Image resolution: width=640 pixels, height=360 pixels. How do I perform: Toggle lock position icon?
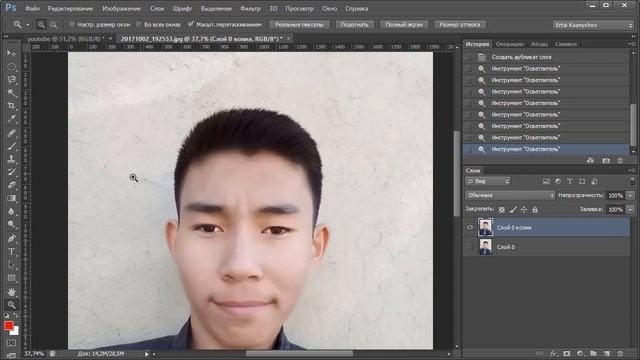tap(524, 209)
